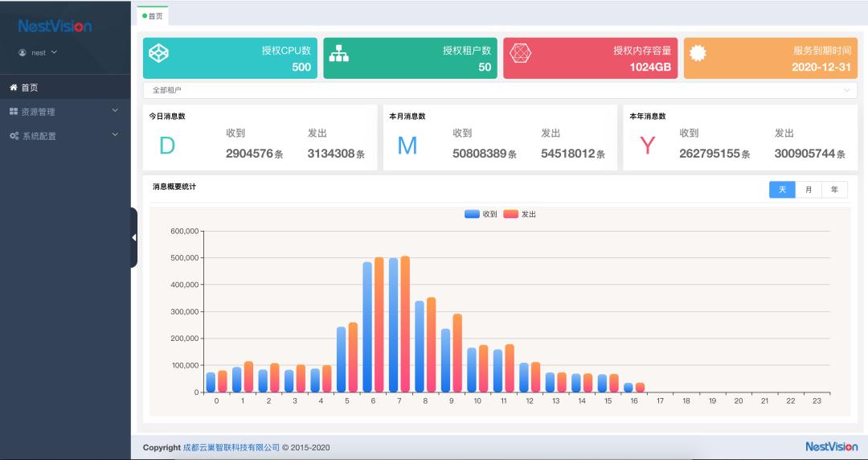Click the 全部租户 dropdown arrow
The width and height of the screenshot is (868, 460).
[x=847, y=90]
